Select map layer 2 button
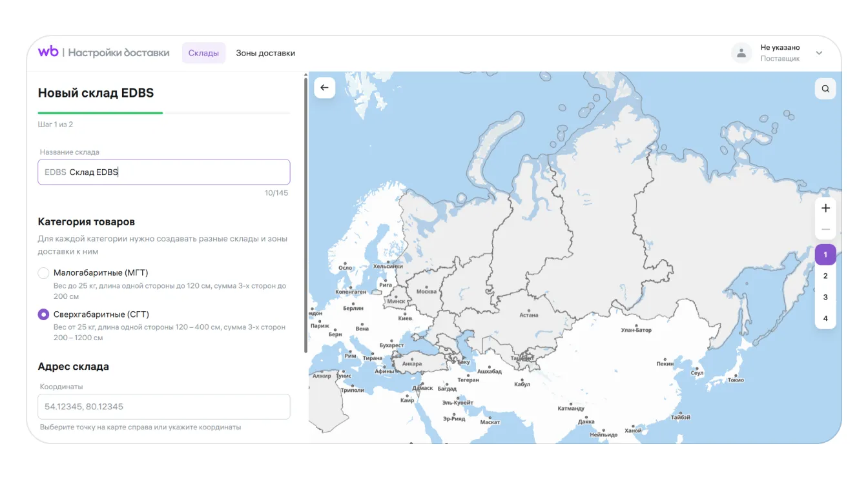Screen dimensions: 868x479 tap(825, 276)
